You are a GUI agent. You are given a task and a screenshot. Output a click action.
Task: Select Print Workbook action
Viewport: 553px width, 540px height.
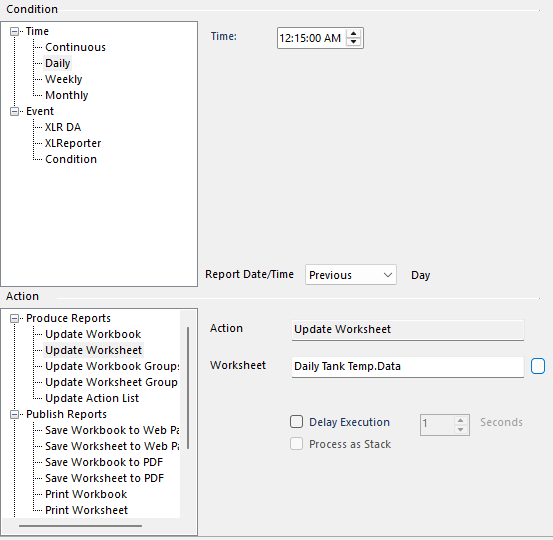(86, 495)
